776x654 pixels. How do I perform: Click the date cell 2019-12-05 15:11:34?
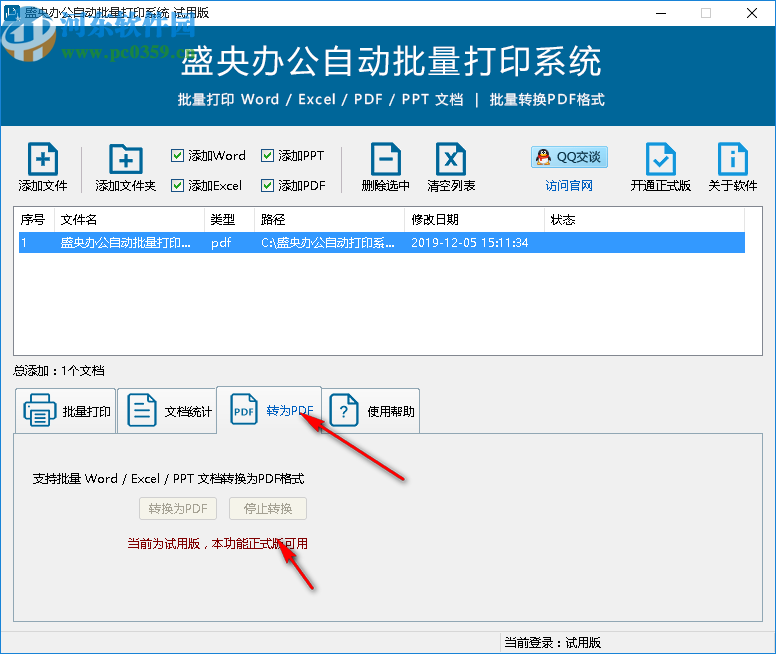(470, 243)
